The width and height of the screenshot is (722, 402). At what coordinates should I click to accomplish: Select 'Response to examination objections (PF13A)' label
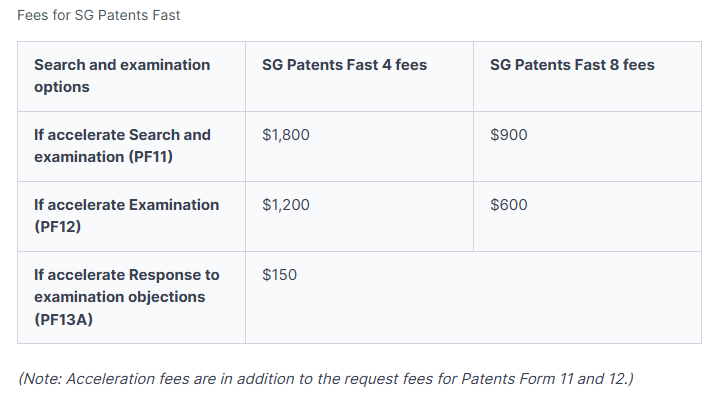click(126, 297)
